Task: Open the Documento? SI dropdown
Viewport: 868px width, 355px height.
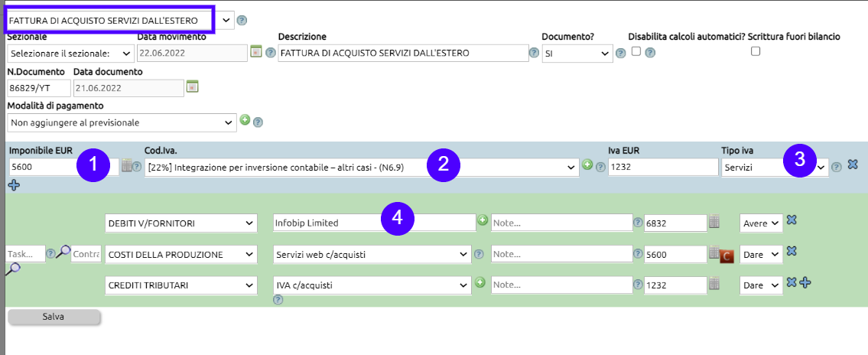Action: (x=577, y=54)
